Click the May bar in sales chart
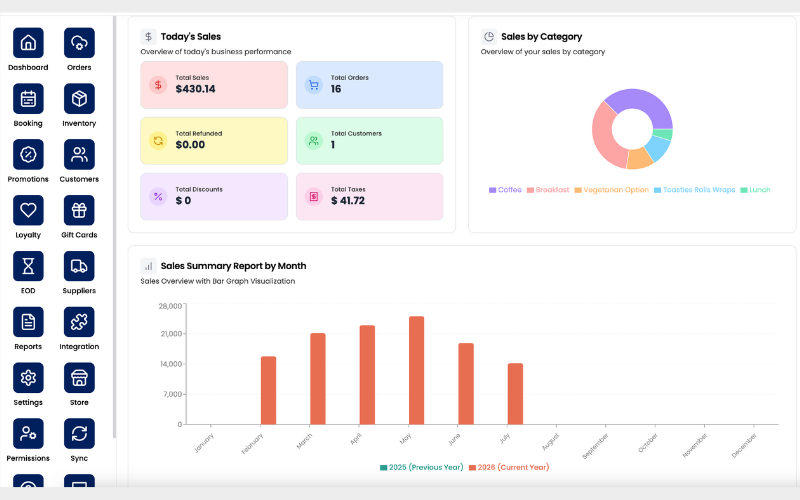800x500 pixels. click(x=416, y=370)
